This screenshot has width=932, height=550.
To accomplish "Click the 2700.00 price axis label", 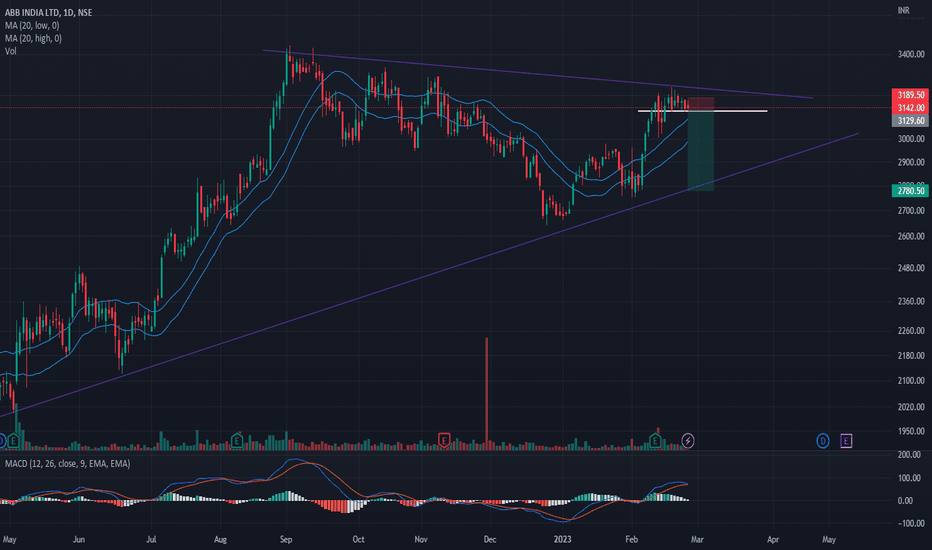I will [x=911, y=211].
